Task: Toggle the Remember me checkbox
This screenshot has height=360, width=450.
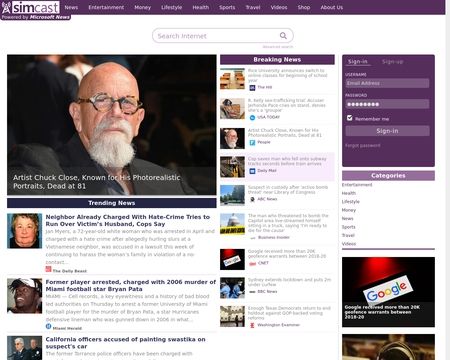Action: pos(349,118)
